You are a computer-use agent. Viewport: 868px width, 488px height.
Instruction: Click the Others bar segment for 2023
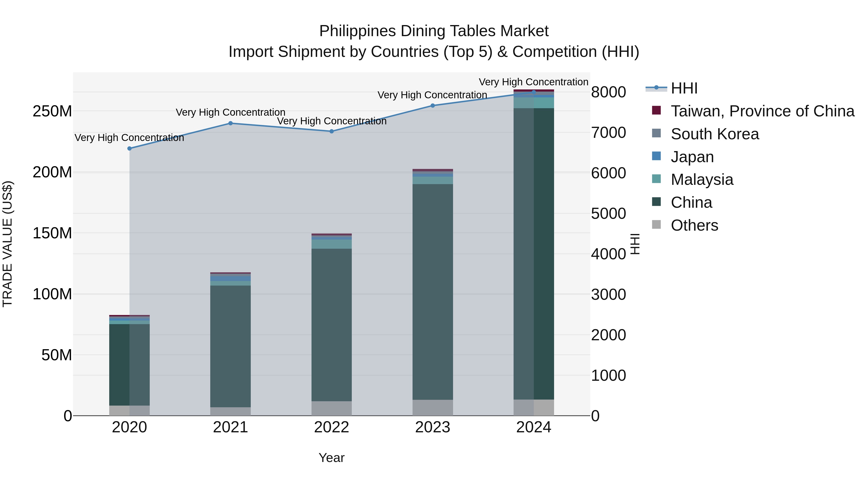pyautogui.click(x=433, y=408)
